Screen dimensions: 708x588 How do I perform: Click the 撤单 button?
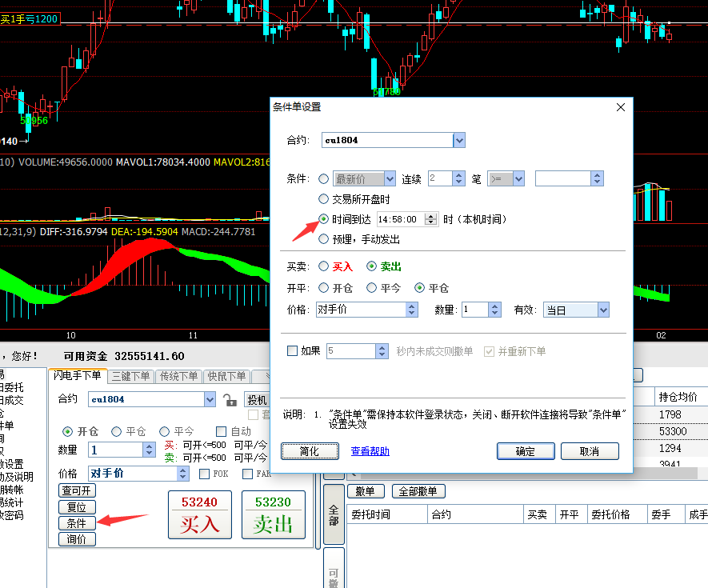(x=366, y=491)
